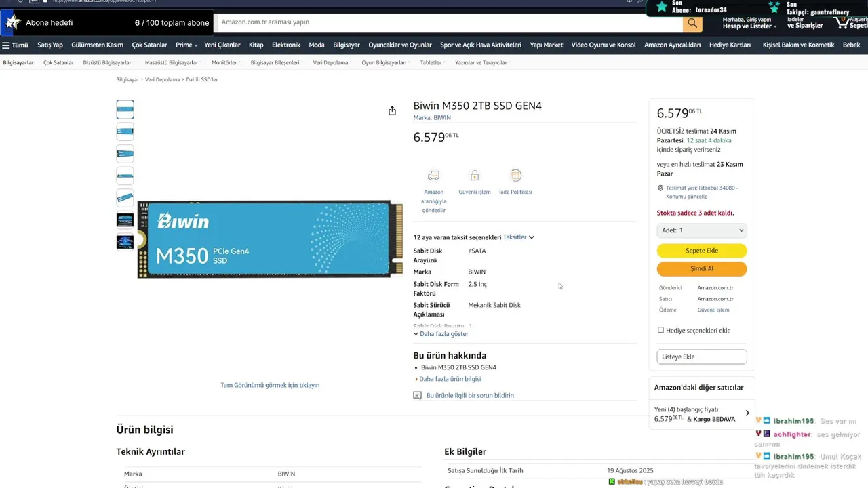Click the Güvenli işlem lock icon
The height and width of the screenshot is (488, 868).
(475, 176)
